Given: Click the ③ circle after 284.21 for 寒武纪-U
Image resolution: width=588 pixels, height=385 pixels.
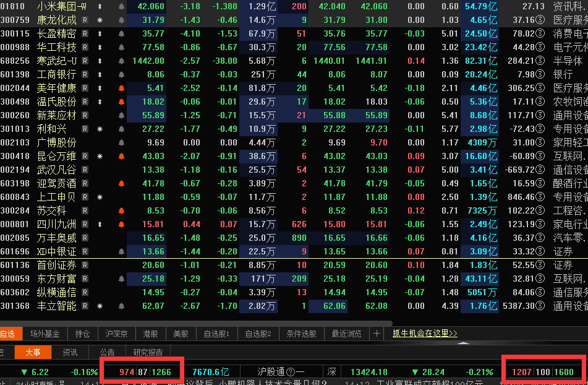Looking at the screenshot, I should pos(540,61).
